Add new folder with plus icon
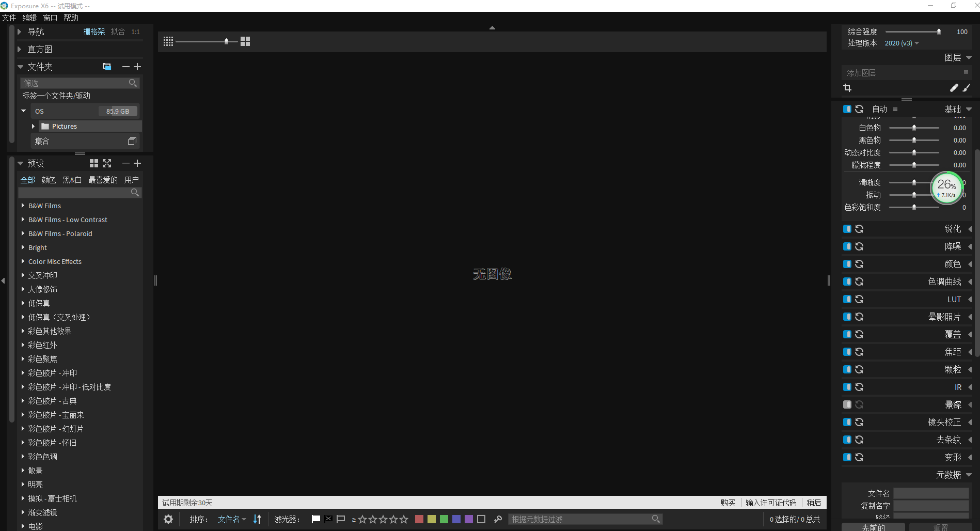This screenshot has width=980, height=531. [x=137, y=67]
